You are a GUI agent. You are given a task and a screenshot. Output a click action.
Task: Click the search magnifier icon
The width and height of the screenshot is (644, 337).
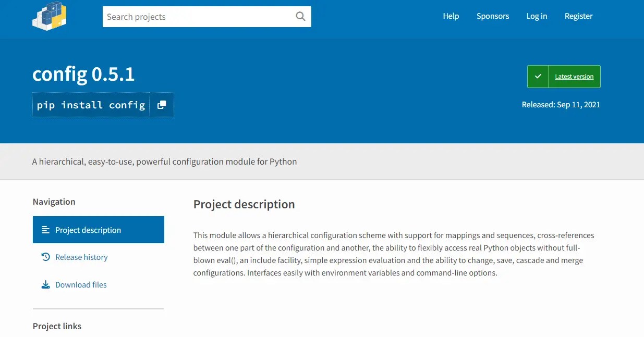click(x=300, y=16)
